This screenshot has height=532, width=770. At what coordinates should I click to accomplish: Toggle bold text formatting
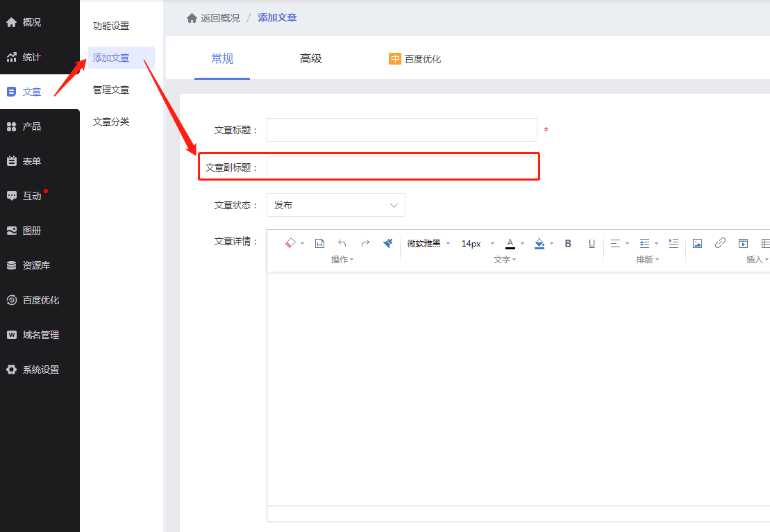pos(568,243)
